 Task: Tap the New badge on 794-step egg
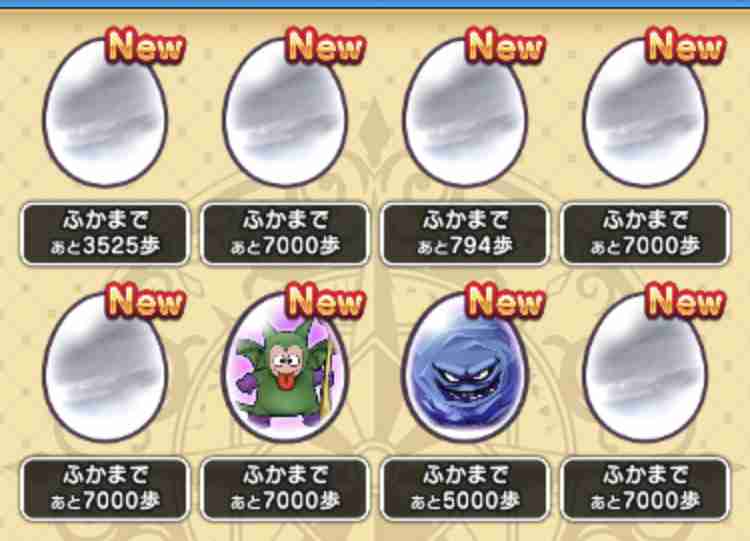(x=506, y=45)
